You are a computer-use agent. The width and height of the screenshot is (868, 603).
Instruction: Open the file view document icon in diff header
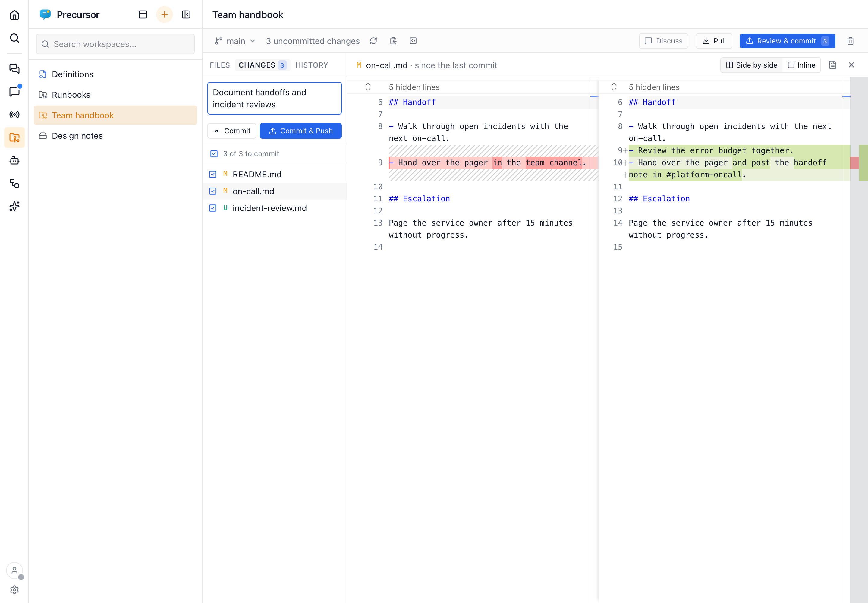point(832,65)
